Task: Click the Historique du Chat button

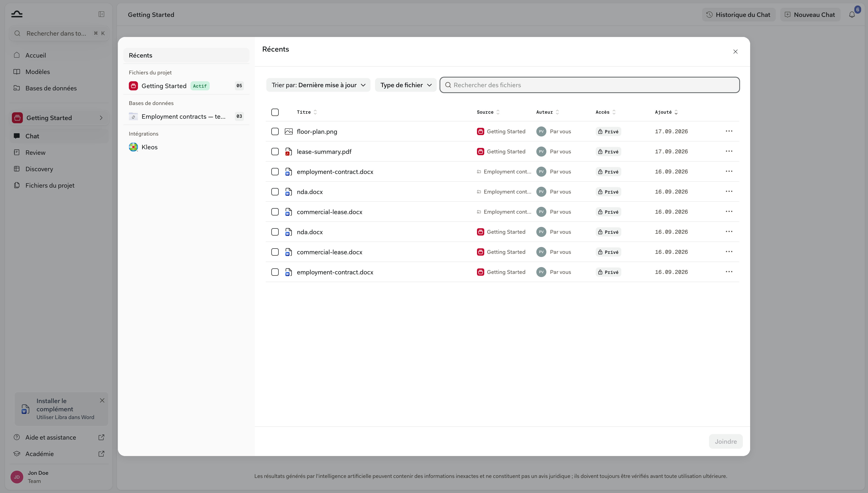Action: click(738, 15)
